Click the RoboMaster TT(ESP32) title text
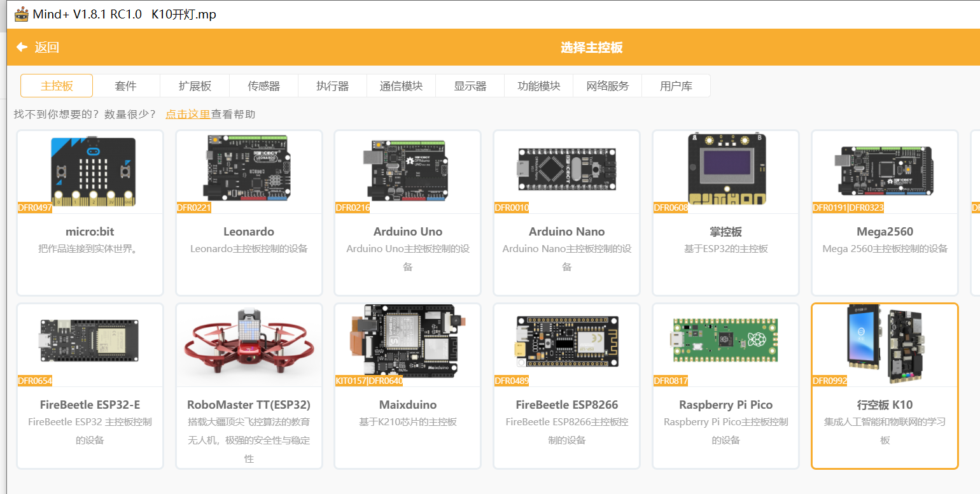This screenshot has width=980, height=494. click(x=249, y=405)
